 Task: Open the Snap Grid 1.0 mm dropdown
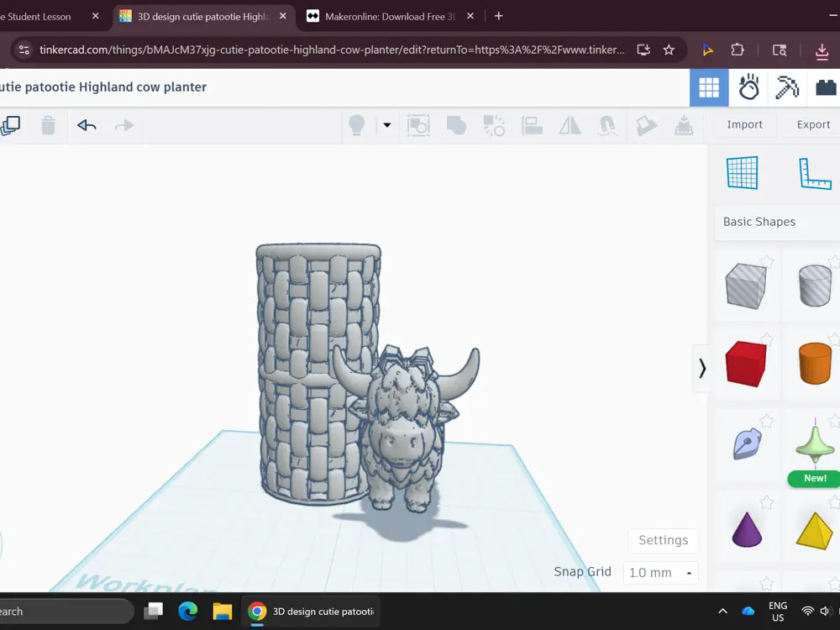[660, 573]
